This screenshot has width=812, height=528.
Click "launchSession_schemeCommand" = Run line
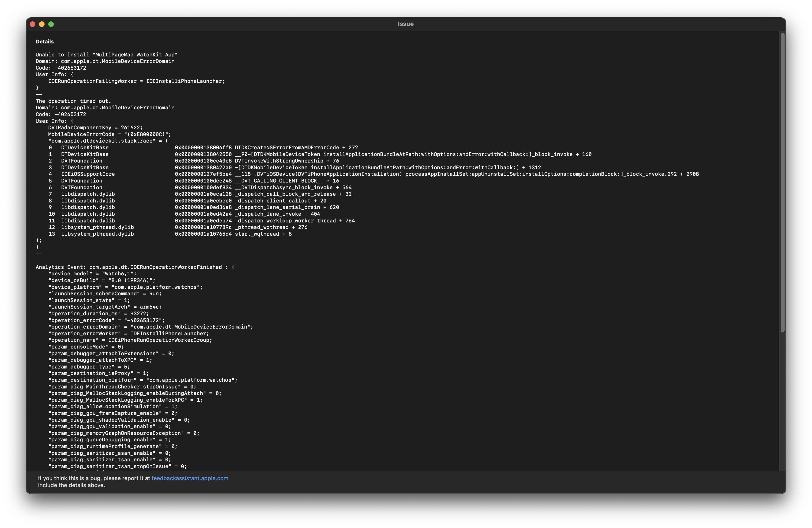(x=105, y=293)
